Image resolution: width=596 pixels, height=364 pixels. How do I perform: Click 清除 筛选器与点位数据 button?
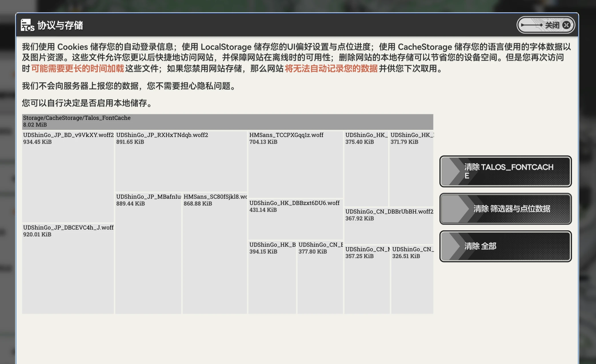click(x=505, y=209)
